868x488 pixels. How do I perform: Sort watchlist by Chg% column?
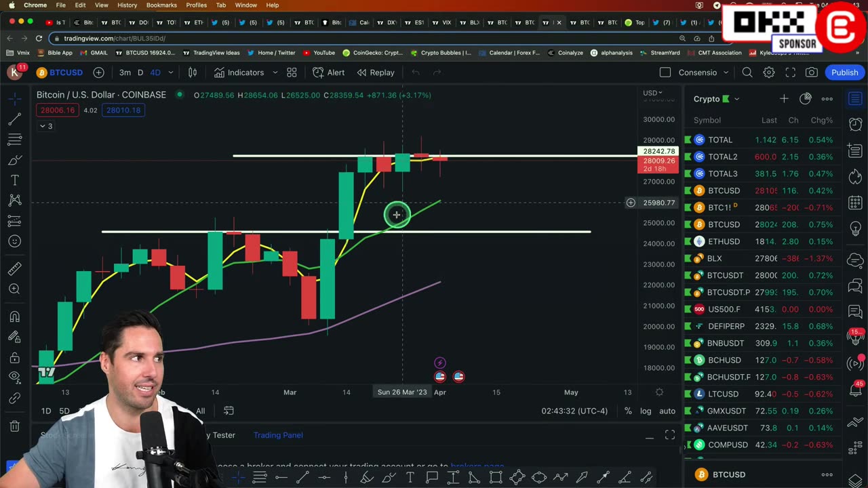point(821,120)
